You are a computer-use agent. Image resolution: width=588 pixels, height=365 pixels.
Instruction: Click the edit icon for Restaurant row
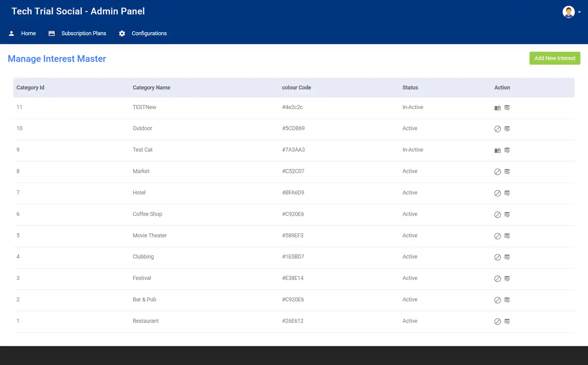click(507, 322)
